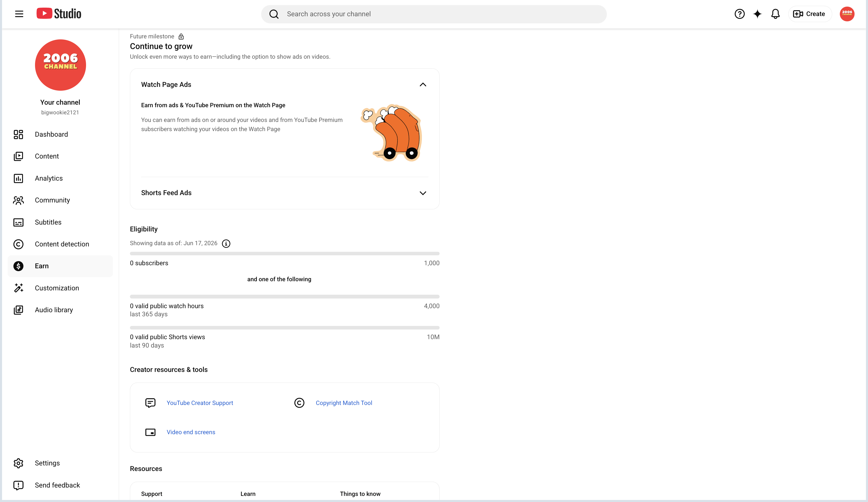Screen dimensions: 868x502
Task: Open the YouTube Creator Support link
Action: coord(200,403)
